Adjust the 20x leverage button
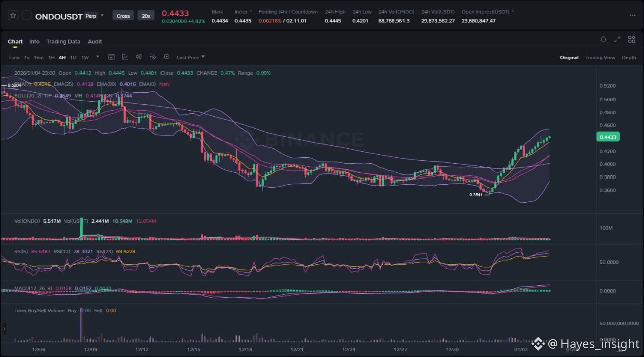The width and height of the screenshot is (644, 357). pyautogui.click(x=146, y=16)
